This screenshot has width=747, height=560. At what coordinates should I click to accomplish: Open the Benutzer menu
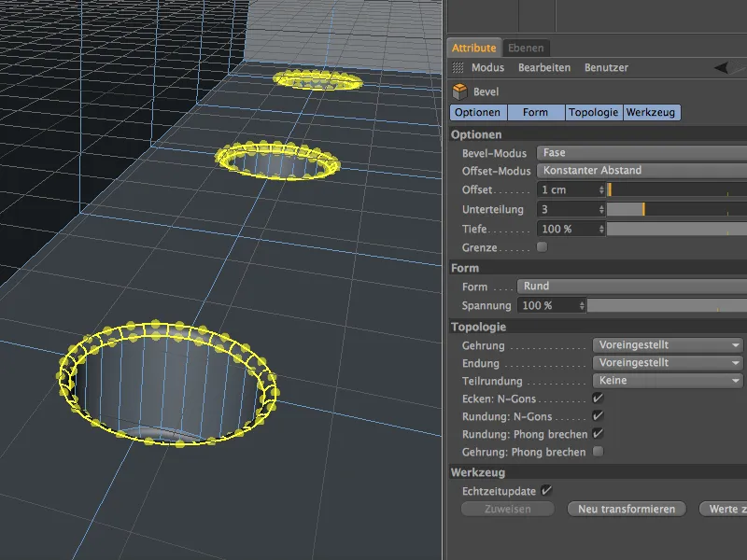(x=606, y=67)
